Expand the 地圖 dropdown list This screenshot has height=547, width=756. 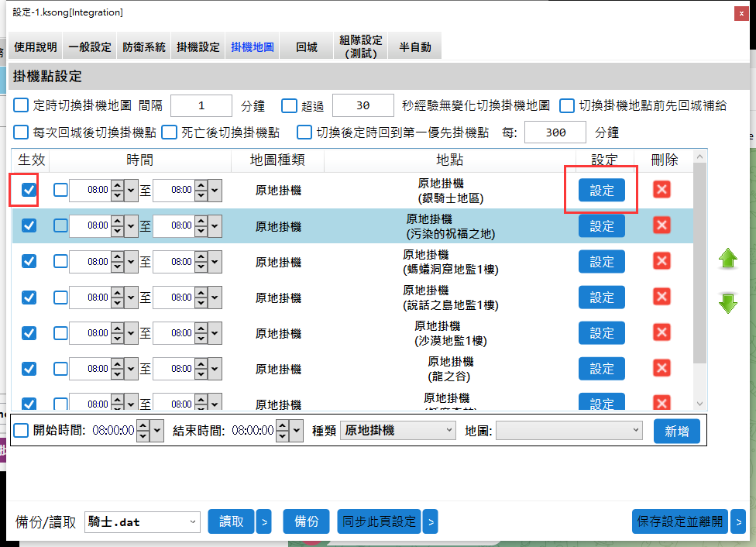pyautogui.click(x=569, y=431)
